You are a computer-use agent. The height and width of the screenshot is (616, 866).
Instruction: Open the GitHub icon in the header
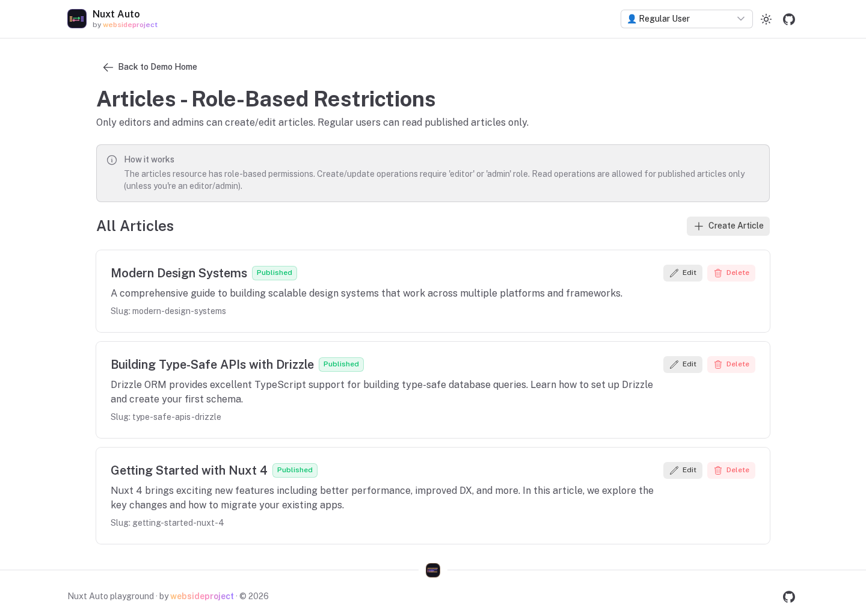(x=789, y=19)
